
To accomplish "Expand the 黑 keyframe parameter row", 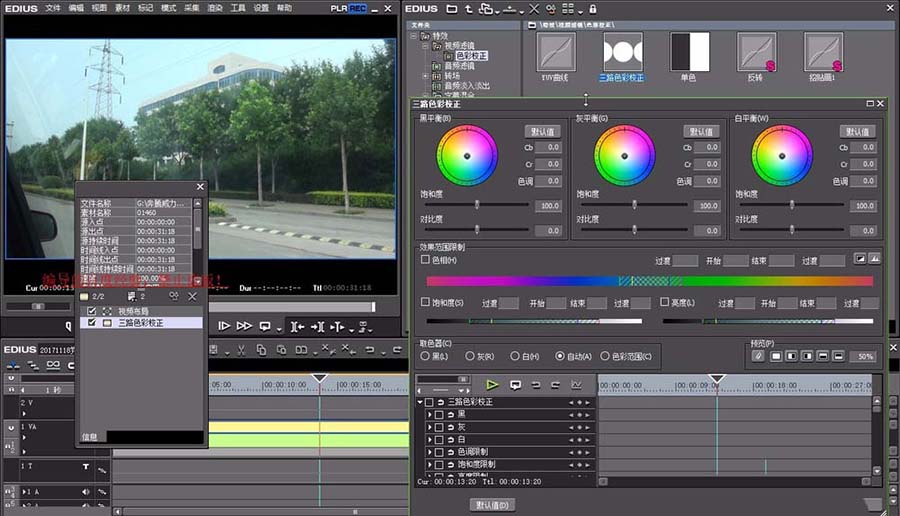I will click(429, 414).
